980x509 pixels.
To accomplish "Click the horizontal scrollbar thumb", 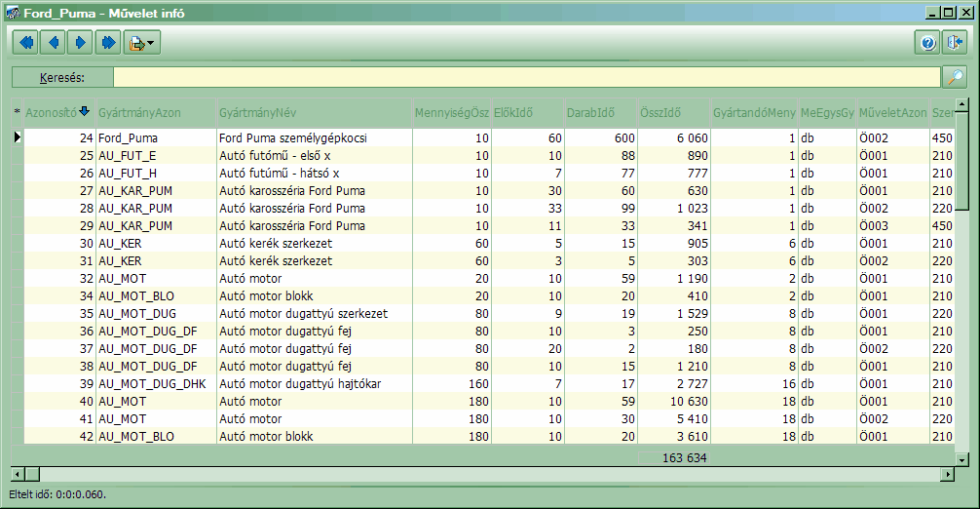I will tap(32, 474).
